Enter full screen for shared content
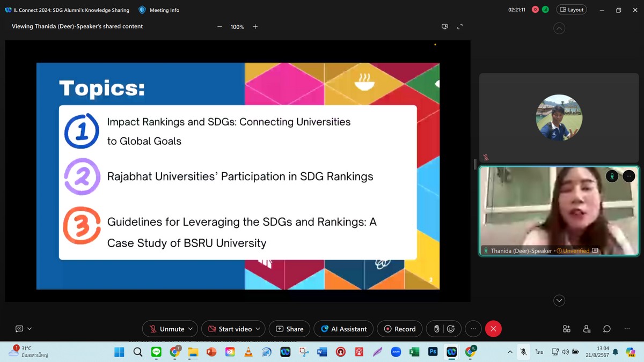 (459, 27)
